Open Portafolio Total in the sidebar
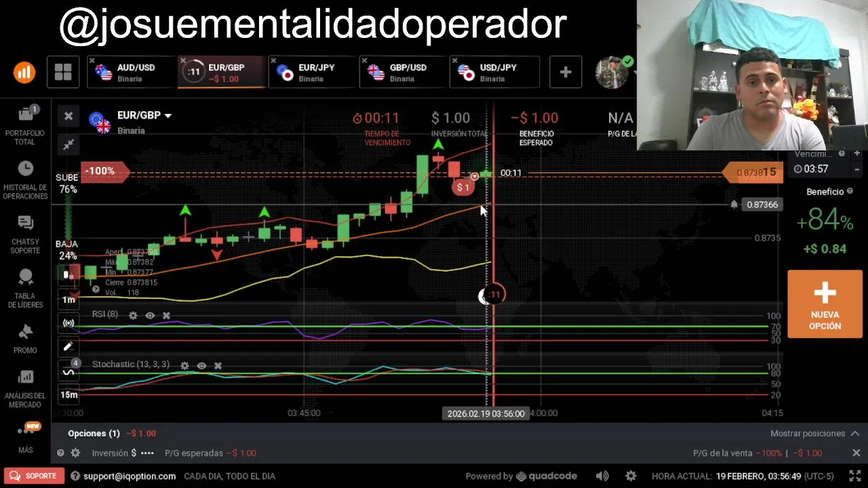868x488 pixels. tap(25, 125)
